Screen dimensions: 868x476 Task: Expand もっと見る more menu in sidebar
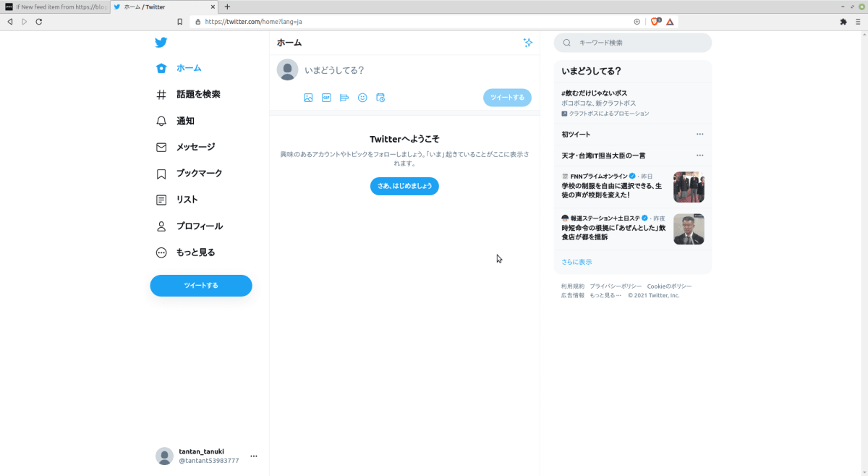pyautogui.click(x=185, y=252)
